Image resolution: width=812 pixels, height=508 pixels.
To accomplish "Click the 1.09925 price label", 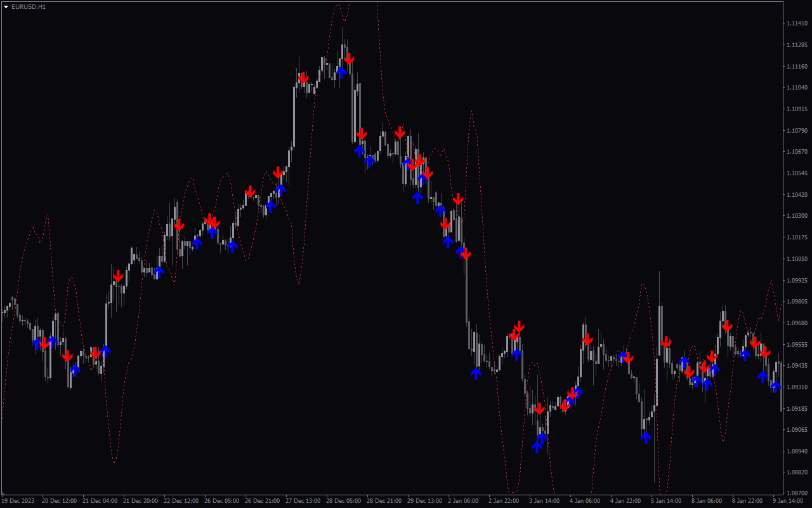I will click(x=797, y=280).
